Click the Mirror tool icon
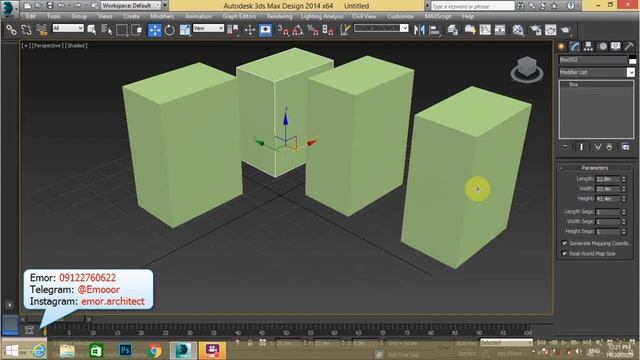The height and width of the screenshot is (360, 640). point(419,30)
